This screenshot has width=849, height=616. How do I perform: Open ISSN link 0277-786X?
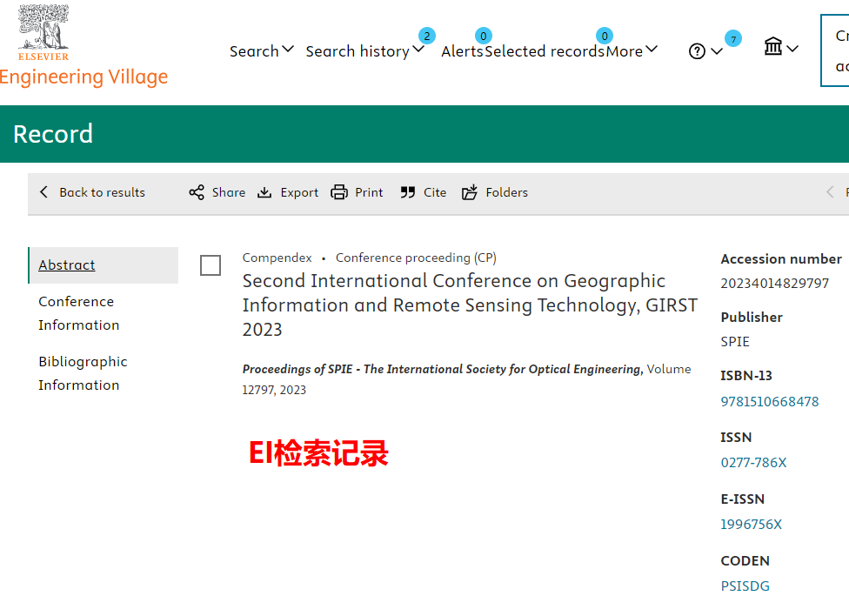[x=753, y=463]
